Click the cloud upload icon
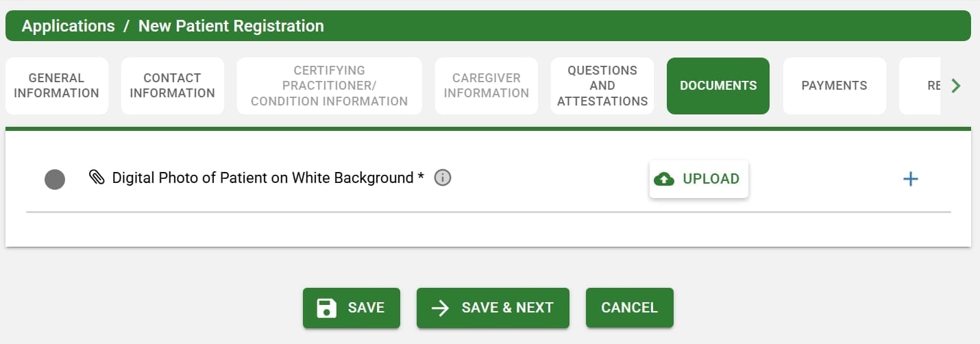980x344 pixels. tap(663, 179)
